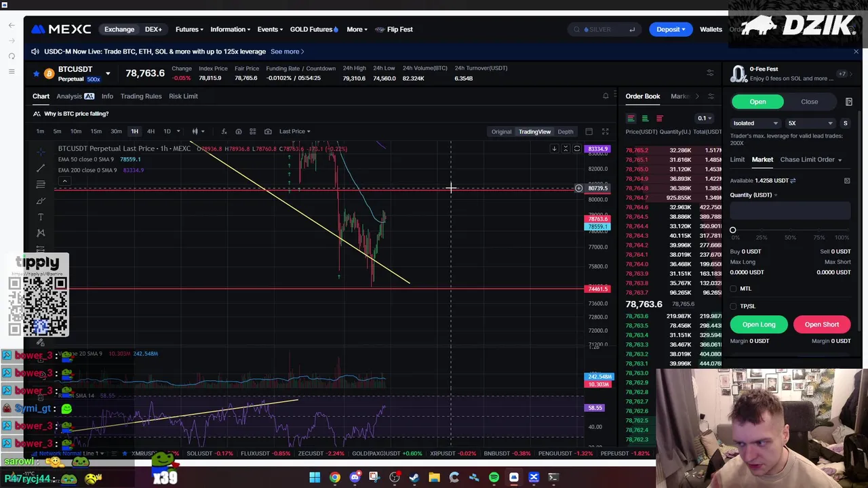Click the Open Short button

821,325
